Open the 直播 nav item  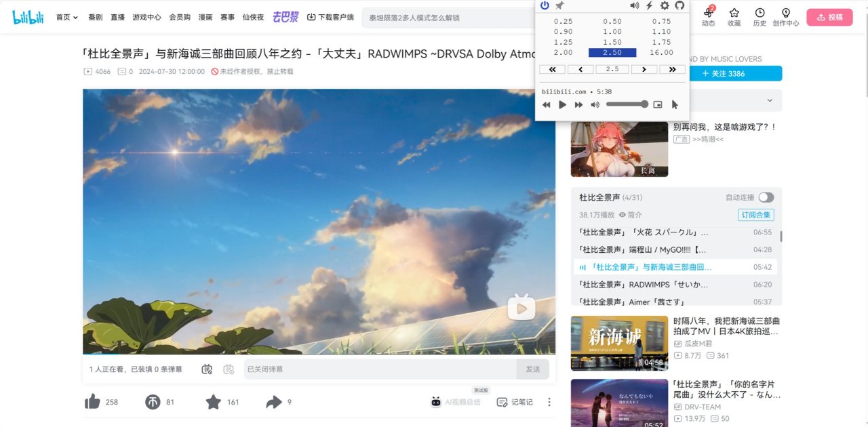point(117,17)
